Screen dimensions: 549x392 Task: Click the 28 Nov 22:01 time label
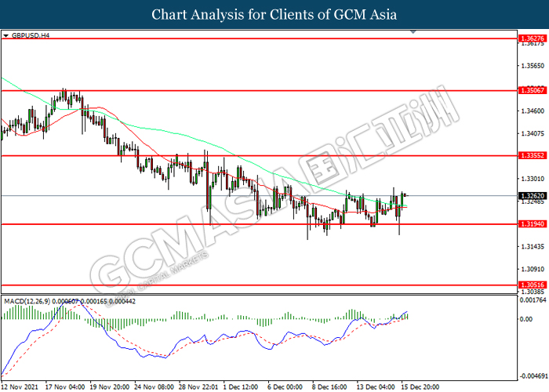click(x=198, y=387)
